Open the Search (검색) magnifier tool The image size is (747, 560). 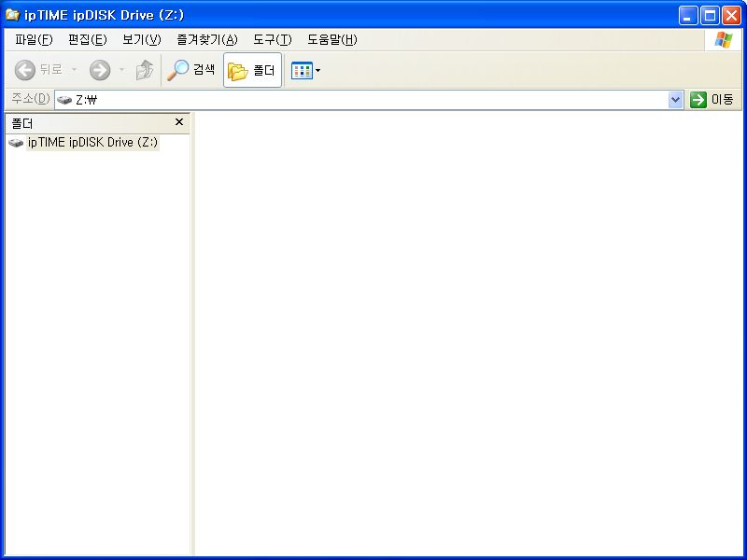click(x=191, y=71)
